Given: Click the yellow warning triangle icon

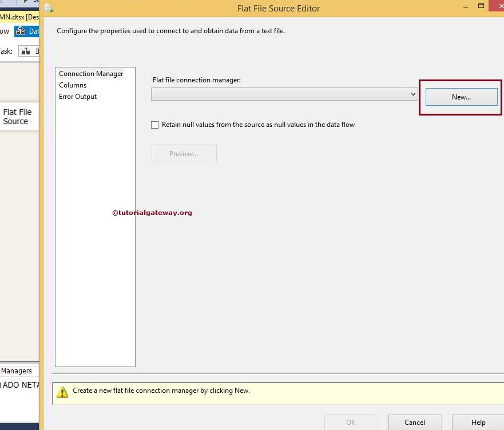Looking at the screenshot, I should [x=61, y=392].
